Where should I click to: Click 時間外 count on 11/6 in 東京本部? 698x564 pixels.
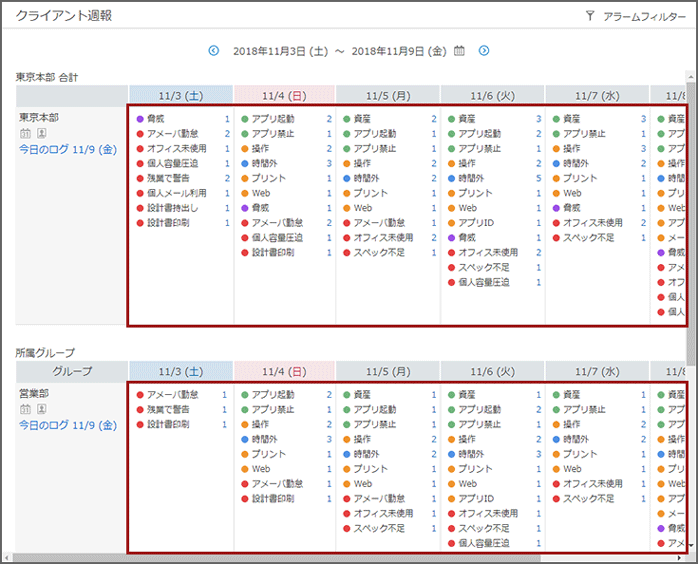539,179
